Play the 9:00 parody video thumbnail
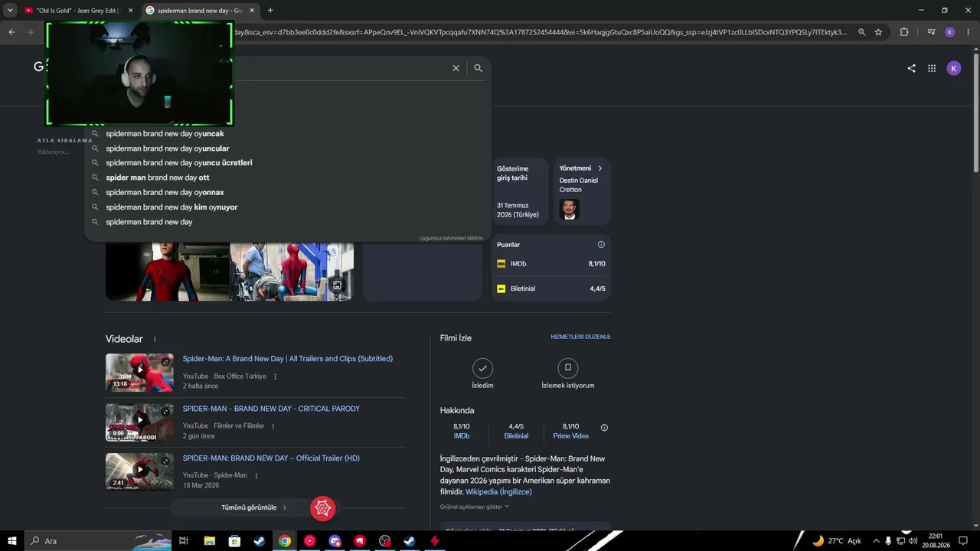The width and height of the screenshot is (980, 551). pyautogui.click(x=139, y=422)
